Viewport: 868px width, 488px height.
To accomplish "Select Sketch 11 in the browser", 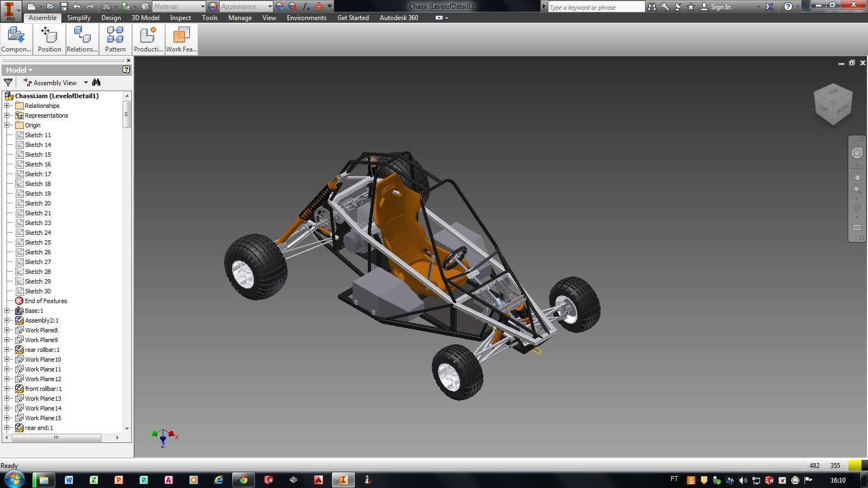I will 37,135.
